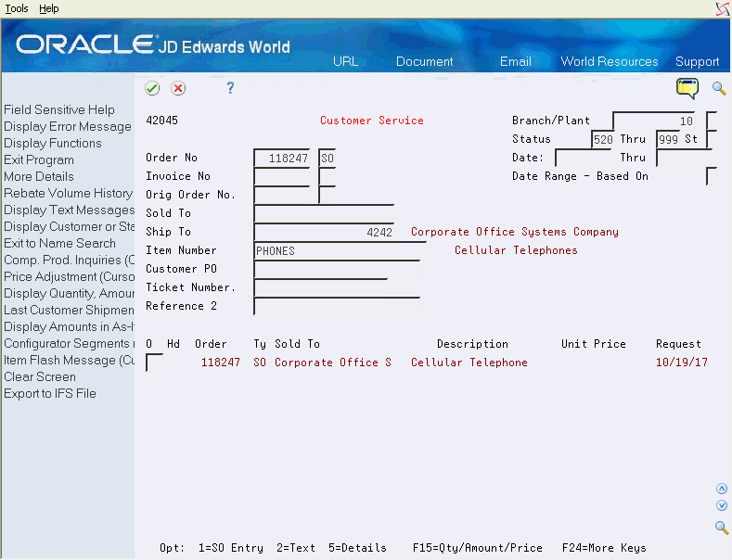Viewport: 732px width, 560px height.
Task: Select Display Text Messages
Action: pyautogui.click(x=69, y=210)
